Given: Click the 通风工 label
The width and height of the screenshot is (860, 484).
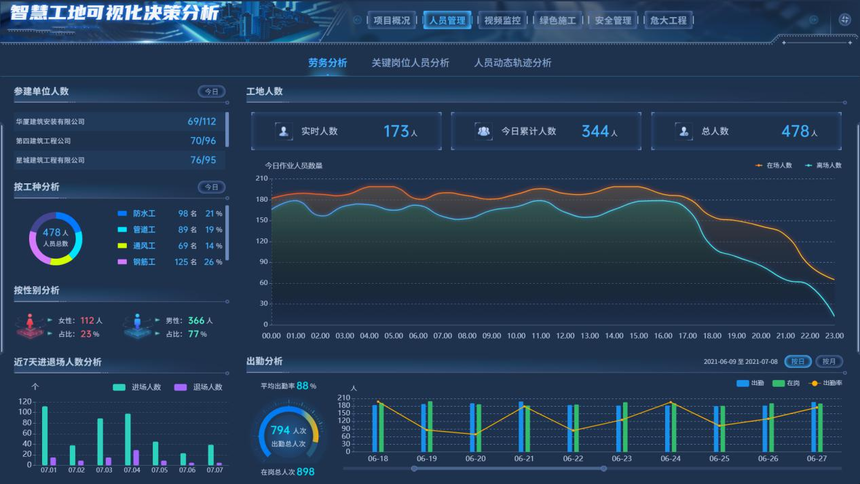Looking at the screenshot, I should pos(144,246).
